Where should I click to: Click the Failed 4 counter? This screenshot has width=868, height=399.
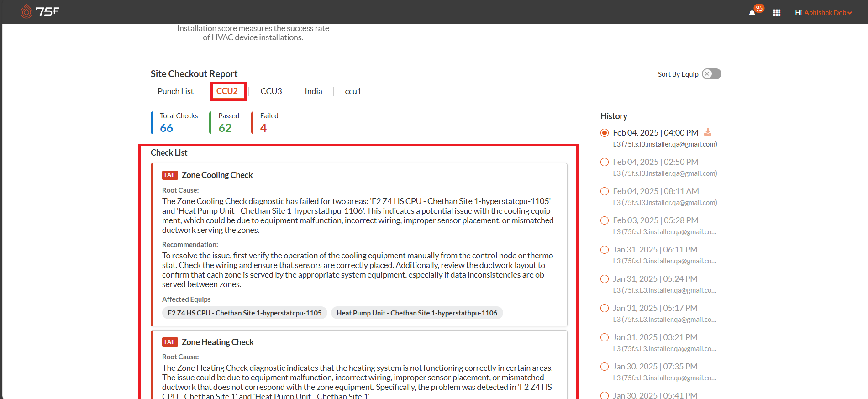pos(265,123)
